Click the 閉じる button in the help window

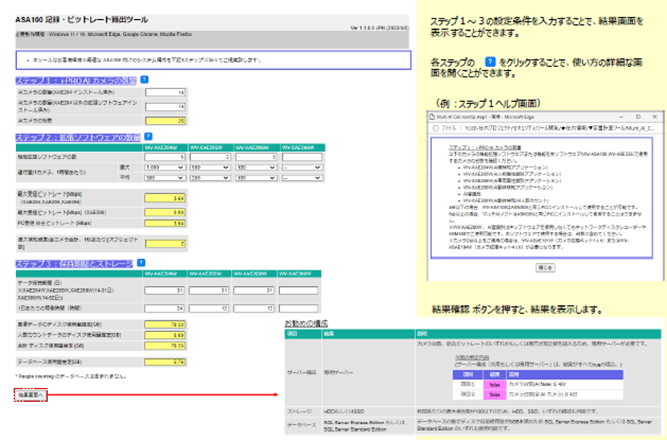545,268
